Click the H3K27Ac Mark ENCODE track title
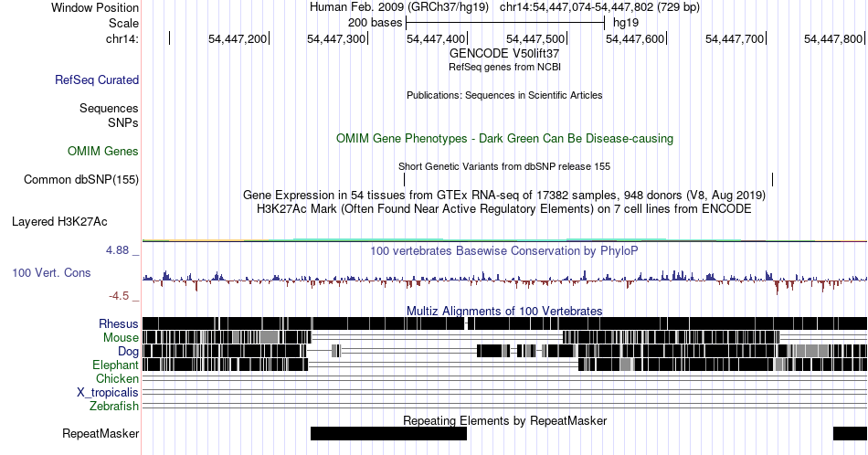 tap(504, 208)
